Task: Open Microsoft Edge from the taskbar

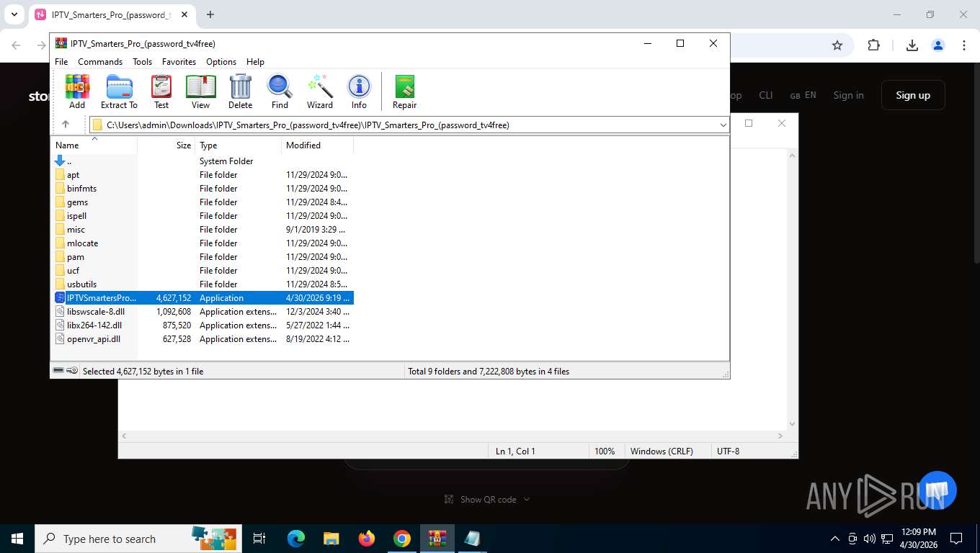Action: 296,539
